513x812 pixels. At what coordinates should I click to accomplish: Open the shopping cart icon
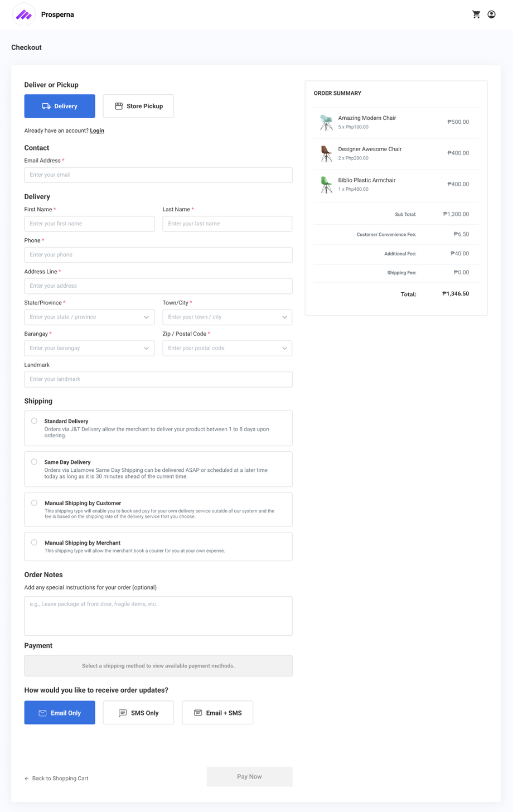click(476, 14)
